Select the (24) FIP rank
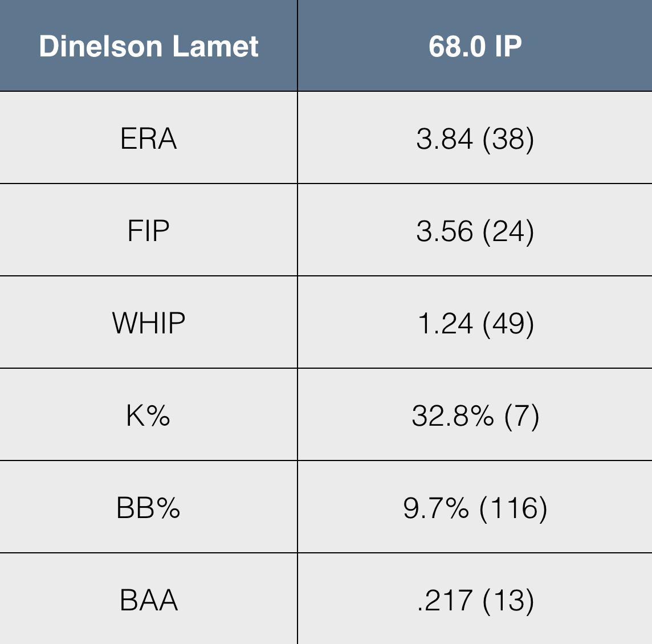The image size is (652, 644). [x=508, y=231]
